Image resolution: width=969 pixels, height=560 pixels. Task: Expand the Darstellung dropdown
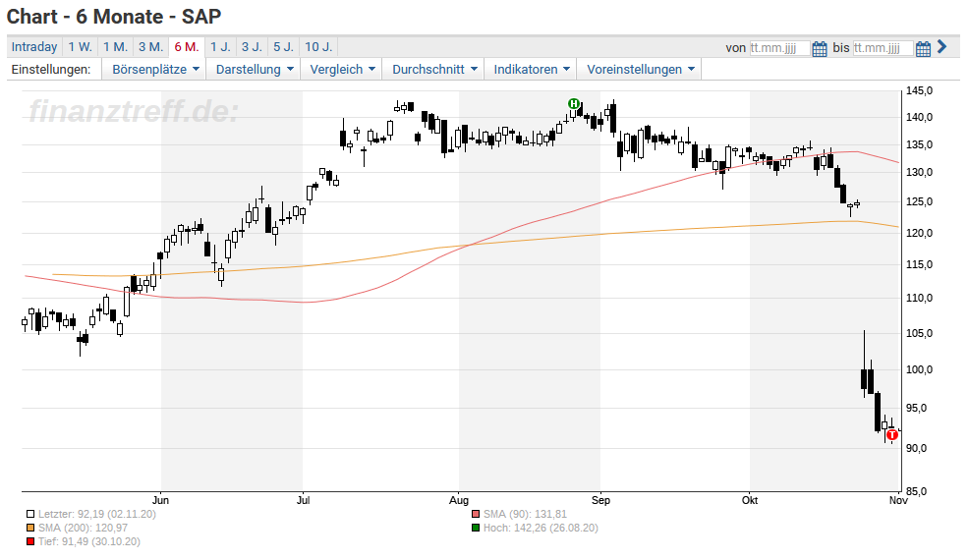point(254,69)
